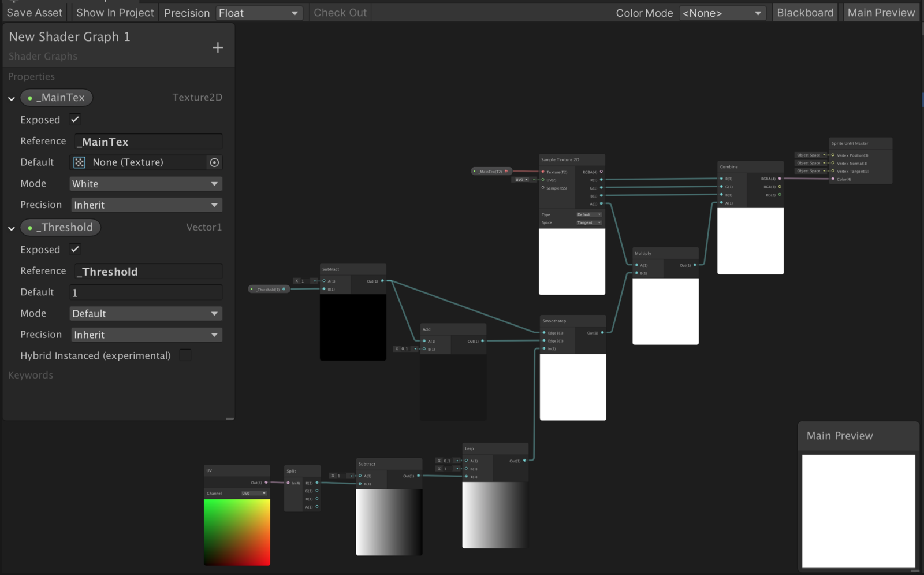
Task: Click the Edge1(1) input on the Smoothstep node
Action: click(543, 333)
